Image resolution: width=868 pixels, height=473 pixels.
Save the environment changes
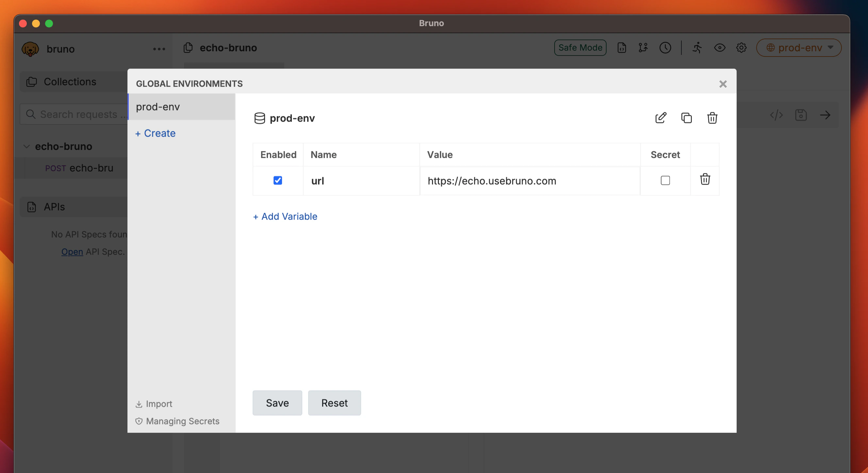[x=277, y=402]
